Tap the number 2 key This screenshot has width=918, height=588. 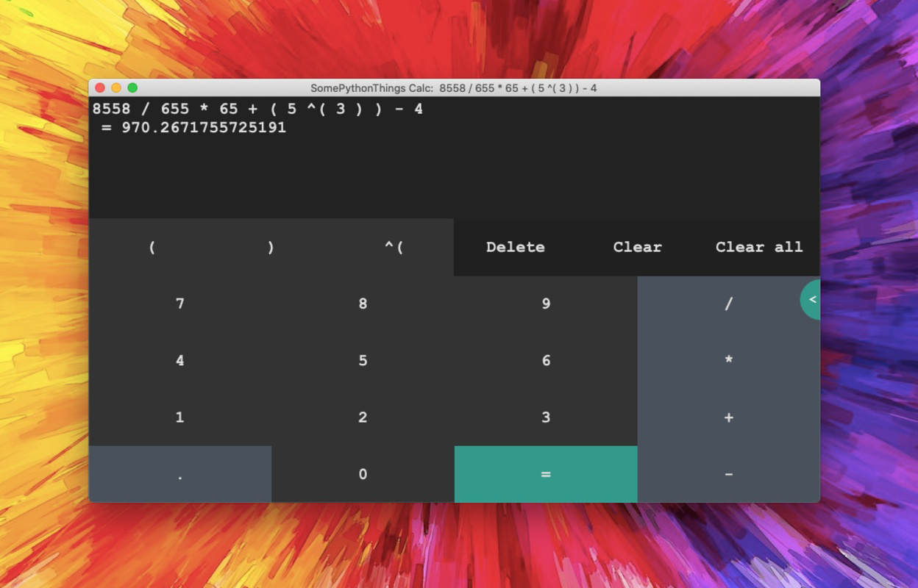point(363,417)
